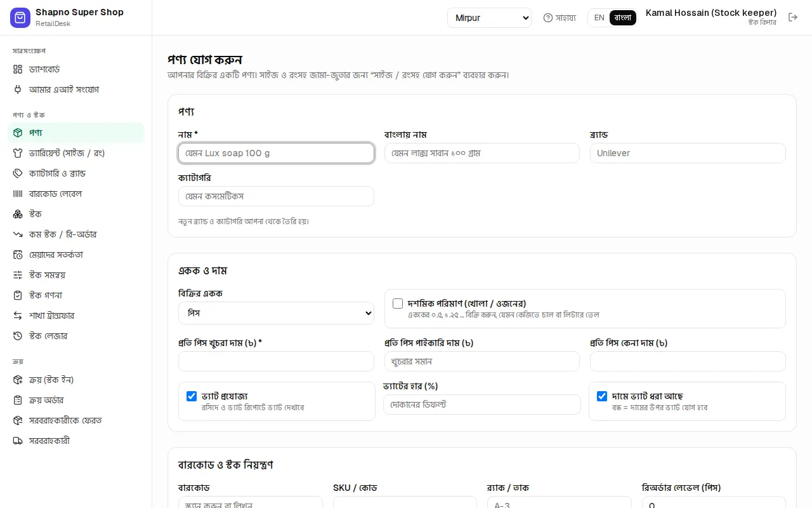Click the boxes icon beside স্টক

pos(18,214)
